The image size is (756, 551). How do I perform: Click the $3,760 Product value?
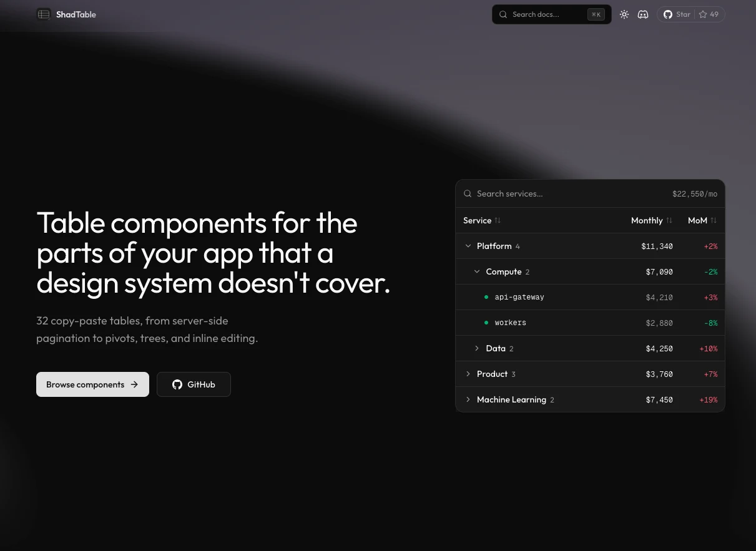(659, 374)
